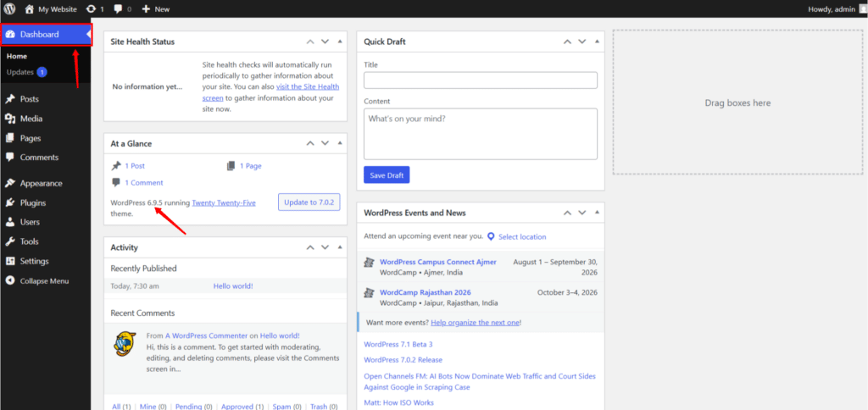Viewport: 868px width, 410px height.
Task: Collapse the Activity panel
Action: point(339,247)
